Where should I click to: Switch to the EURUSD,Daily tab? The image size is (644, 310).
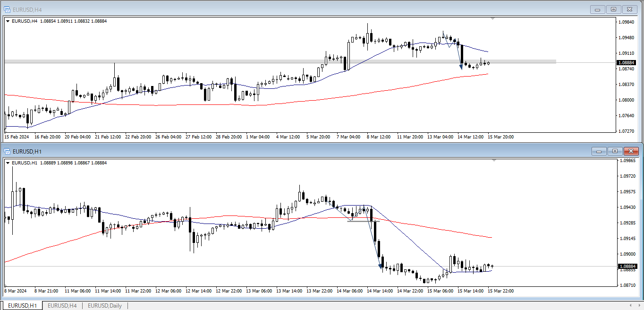click(x=104, y=306)
